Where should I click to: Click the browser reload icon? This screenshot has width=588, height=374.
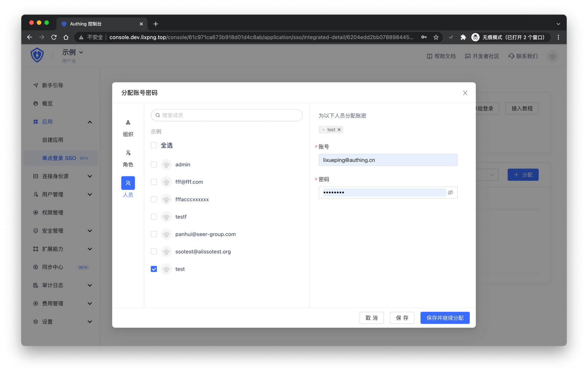tap(54, 37)
